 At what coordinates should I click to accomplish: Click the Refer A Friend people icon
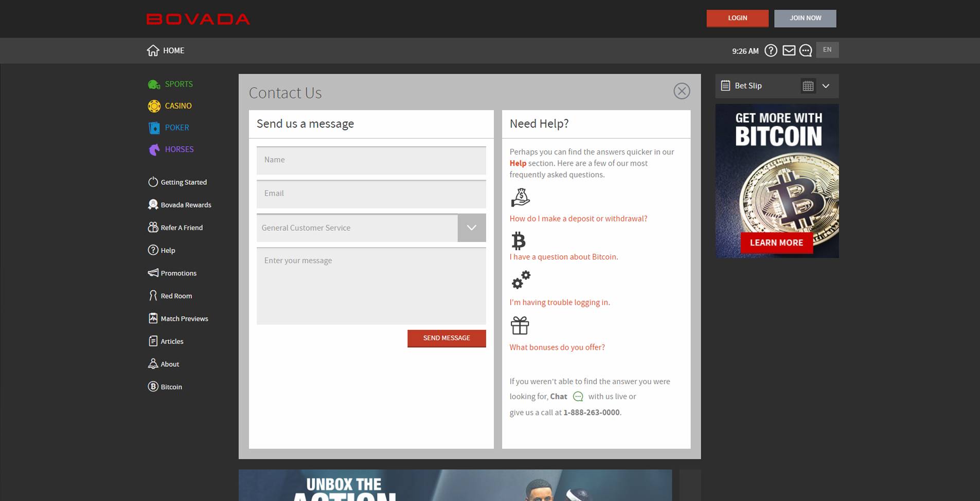pyautogui.click(x=153, y=227)
